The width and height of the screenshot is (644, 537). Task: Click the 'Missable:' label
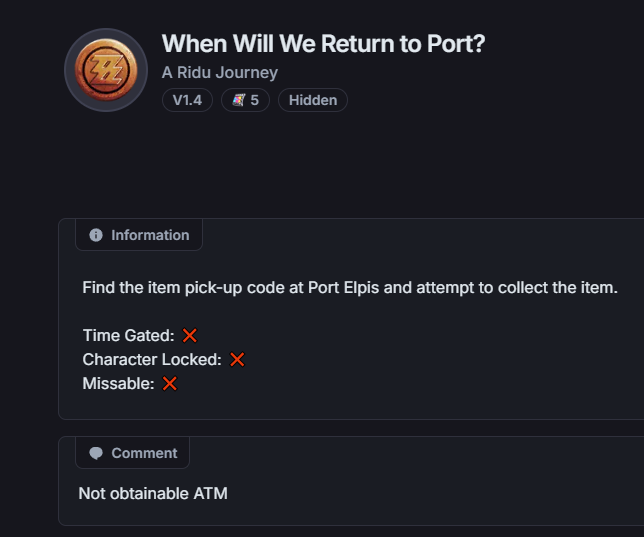click(x=118, y=383)
